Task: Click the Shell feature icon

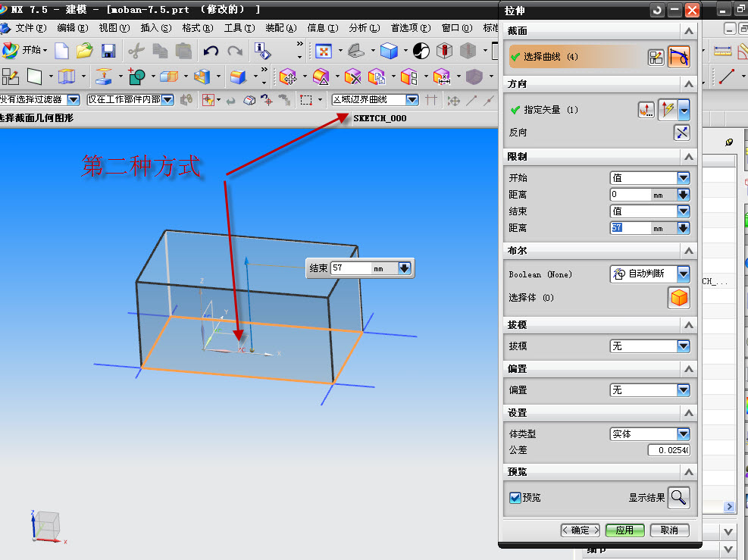Action: click(202, 77)
